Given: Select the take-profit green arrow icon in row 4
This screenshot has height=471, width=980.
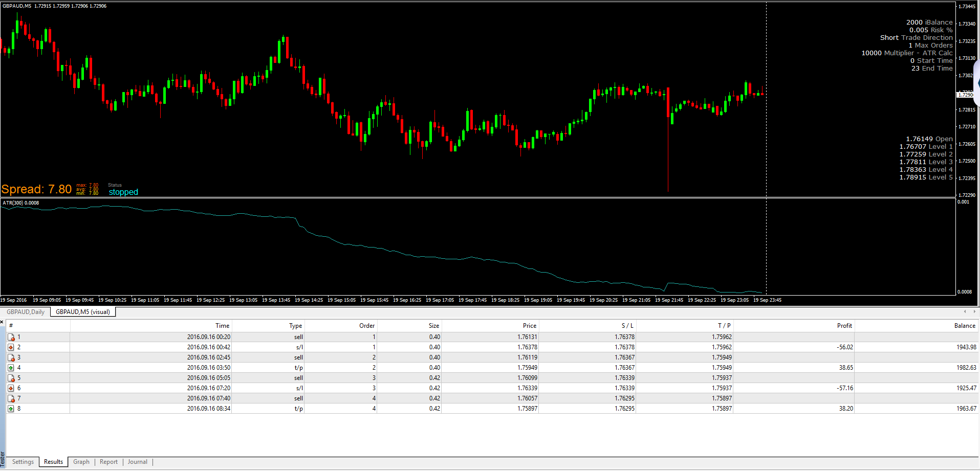Looking at the screenshot, I should click(x=11, y=368).
